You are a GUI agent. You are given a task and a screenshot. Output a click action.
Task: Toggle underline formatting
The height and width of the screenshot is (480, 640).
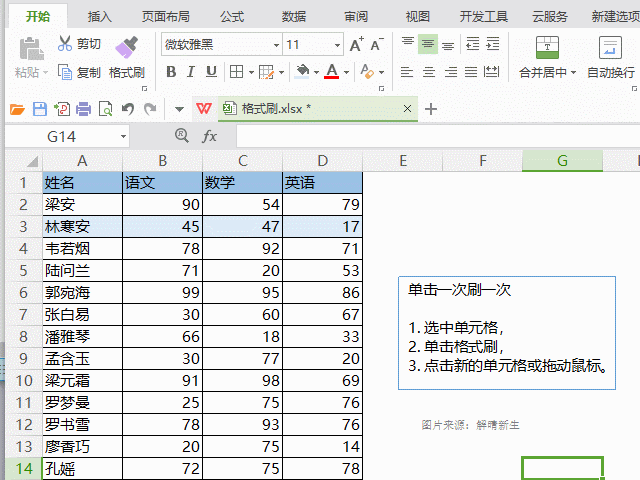pyautogui.click(x=211, y=72)
